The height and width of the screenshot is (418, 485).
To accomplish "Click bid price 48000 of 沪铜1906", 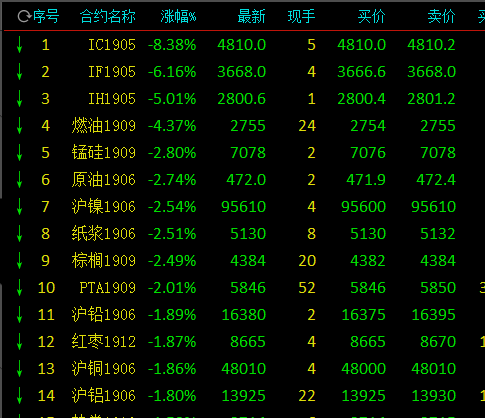I will 363,369.
